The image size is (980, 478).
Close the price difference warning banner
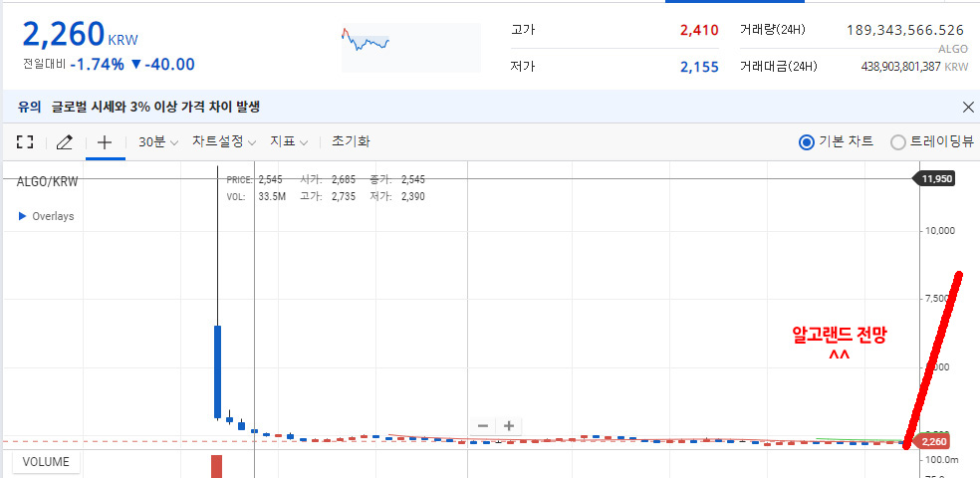coord(968,107)
